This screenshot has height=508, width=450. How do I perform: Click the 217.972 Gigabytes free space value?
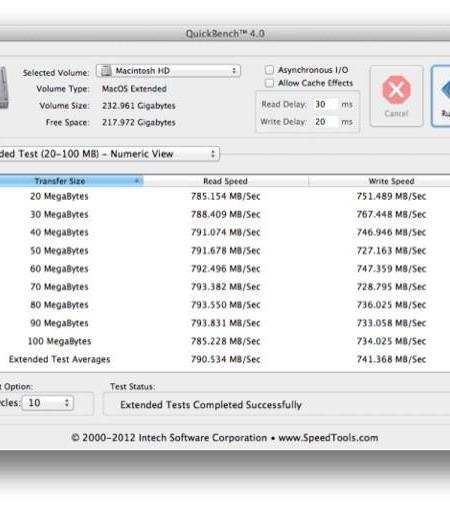[139, 122]
